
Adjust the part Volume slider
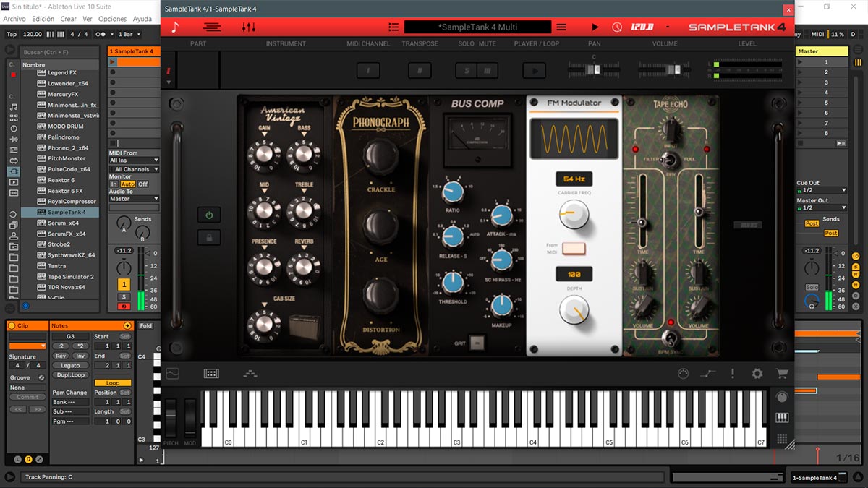663,69
